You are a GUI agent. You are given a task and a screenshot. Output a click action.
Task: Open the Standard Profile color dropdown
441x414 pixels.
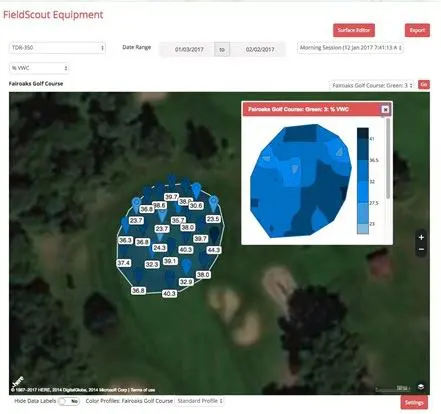[x=199, y=401]
